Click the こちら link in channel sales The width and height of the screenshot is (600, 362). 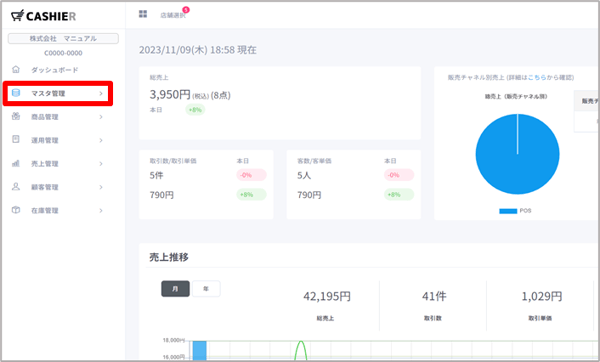point(537,77)
